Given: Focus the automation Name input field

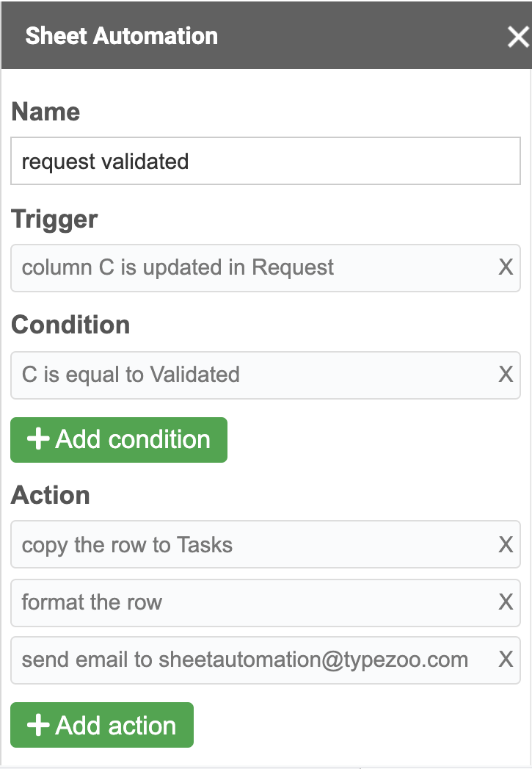Looking at the screenshot, I should click(x=265, y=162).
